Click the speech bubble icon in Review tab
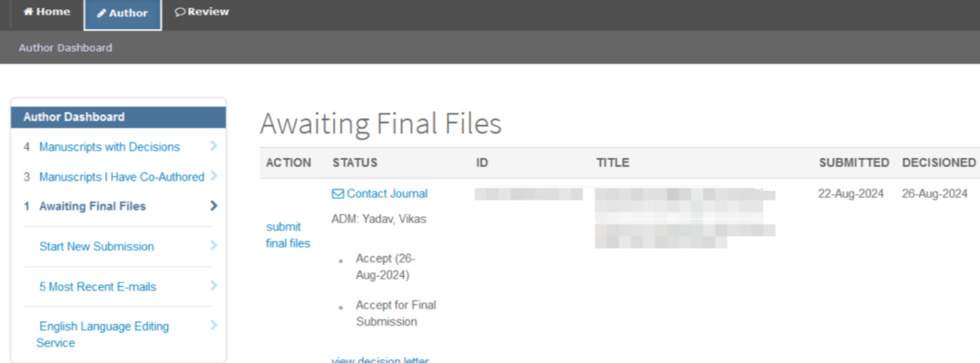 (x=180, y=12)
